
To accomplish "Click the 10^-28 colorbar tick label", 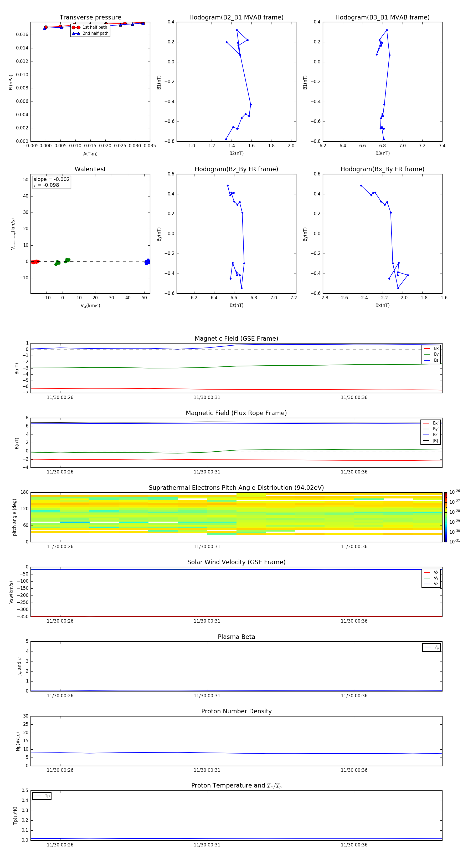I will [x=455, y=512].
